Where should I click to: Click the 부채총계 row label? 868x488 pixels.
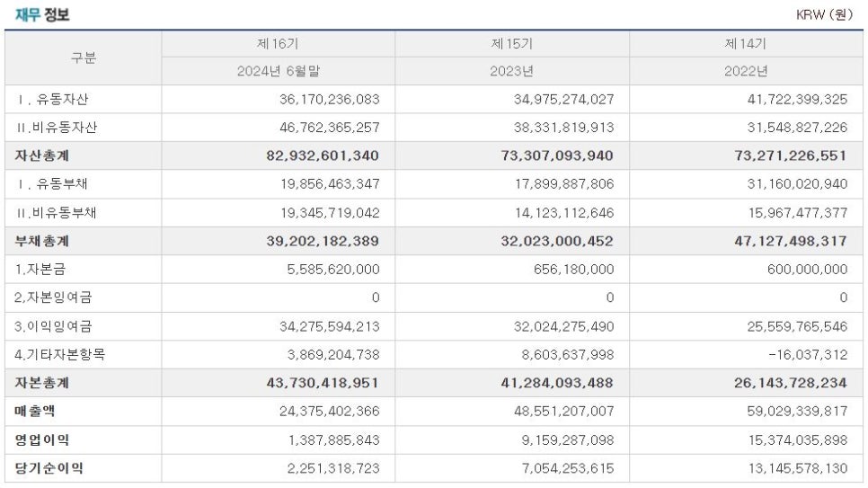(42, 241)
